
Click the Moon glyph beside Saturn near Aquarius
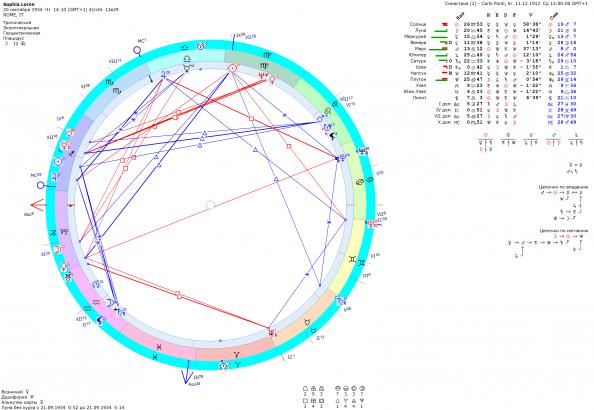pos(110,303)
